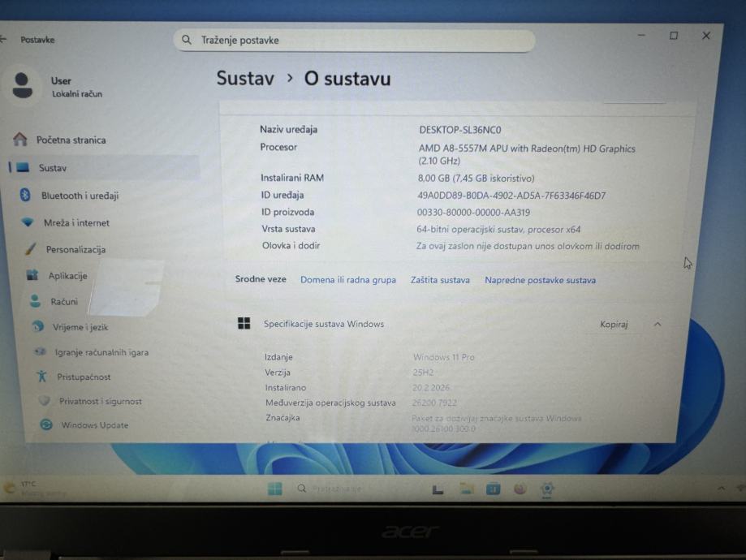Select Vrijeme i jezik in the sidebar
The width and height of the screenshot is (746, 560).
pyautogui.click(x=80, y=327)
